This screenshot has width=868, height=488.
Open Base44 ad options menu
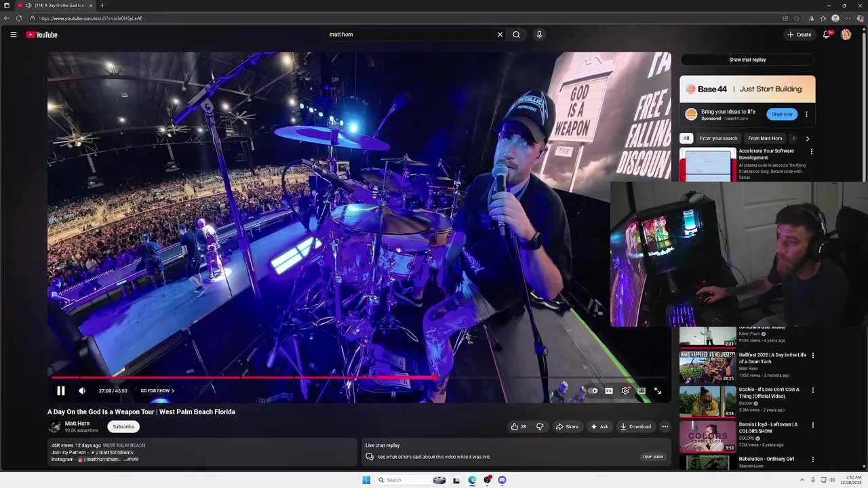point(806,115)
